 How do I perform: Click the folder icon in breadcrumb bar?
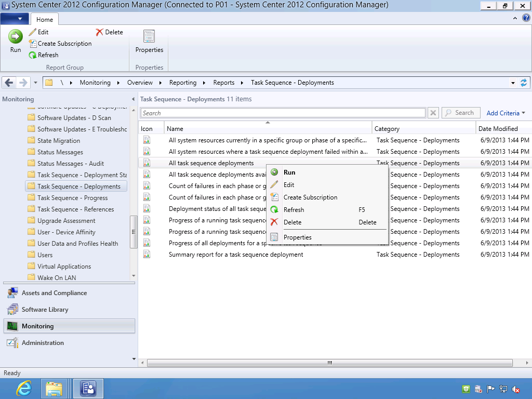(49, 83)
